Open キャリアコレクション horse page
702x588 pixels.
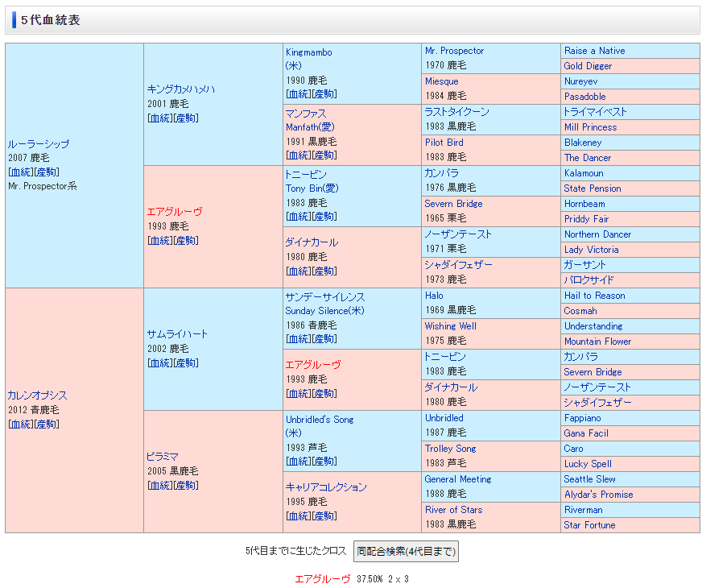325,487
